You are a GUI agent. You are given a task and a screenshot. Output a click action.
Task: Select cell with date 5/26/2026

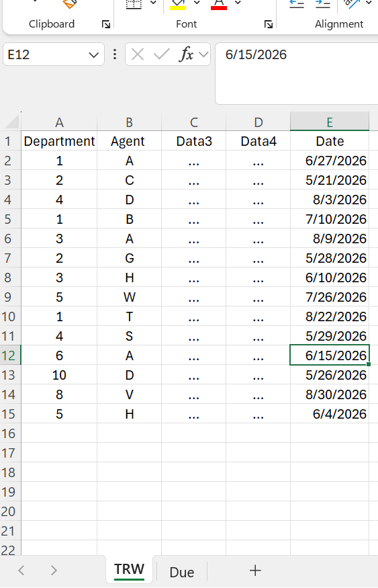pyautogui.click(x=330, y=376)
